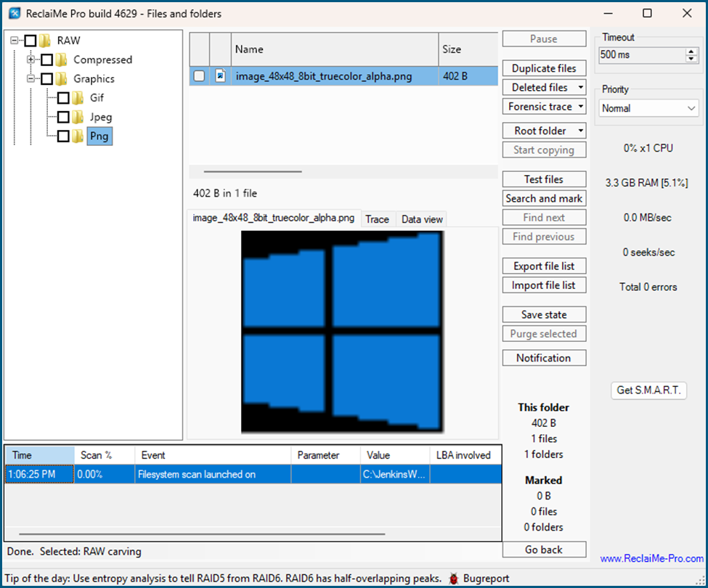Click the Go back button
Image resolution: width=708 pixels, height=588 pixels.
pos(544,550)
